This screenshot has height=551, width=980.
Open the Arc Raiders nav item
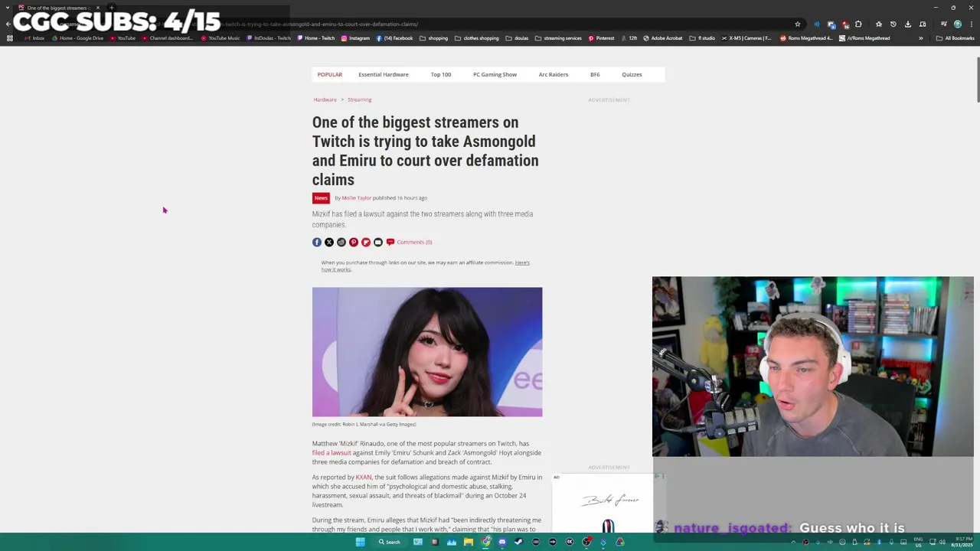coord(554,74)
